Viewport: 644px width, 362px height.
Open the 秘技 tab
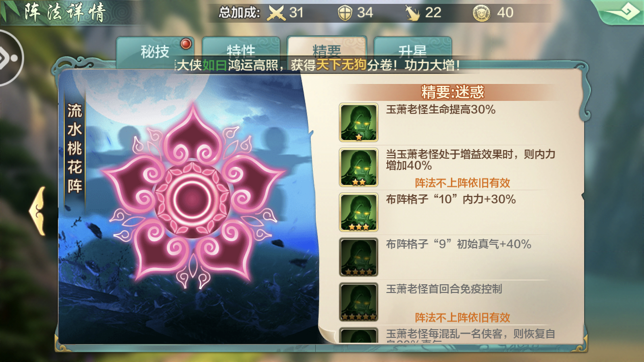pyautogui.click(x=155, y=51)
